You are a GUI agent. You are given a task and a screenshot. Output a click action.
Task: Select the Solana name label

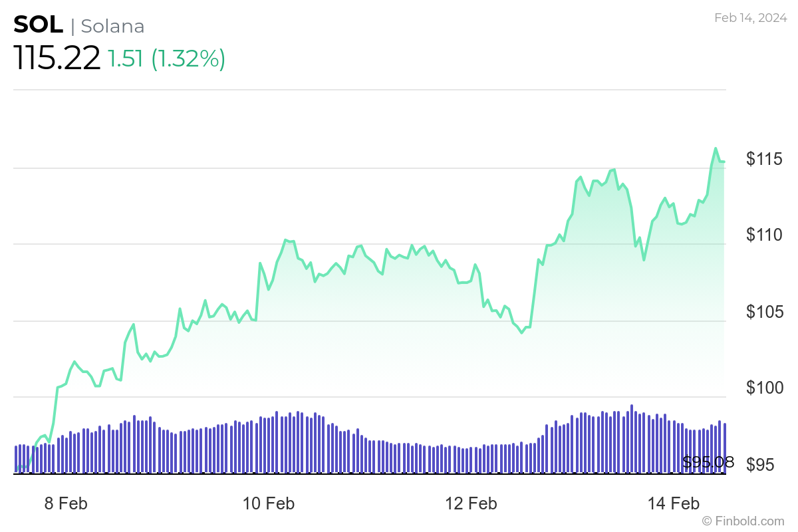pos(112,26)
